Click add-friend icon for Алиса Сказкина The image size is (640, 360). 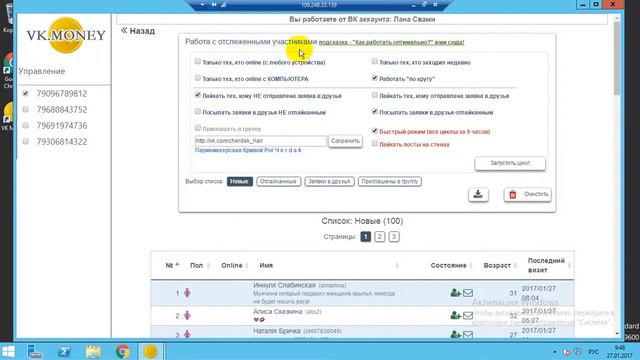pos(456,315)
